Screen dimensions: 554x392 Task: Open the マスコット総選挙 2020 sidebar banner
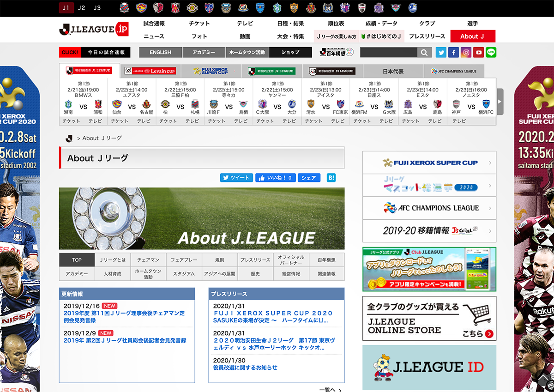[429, 185]
